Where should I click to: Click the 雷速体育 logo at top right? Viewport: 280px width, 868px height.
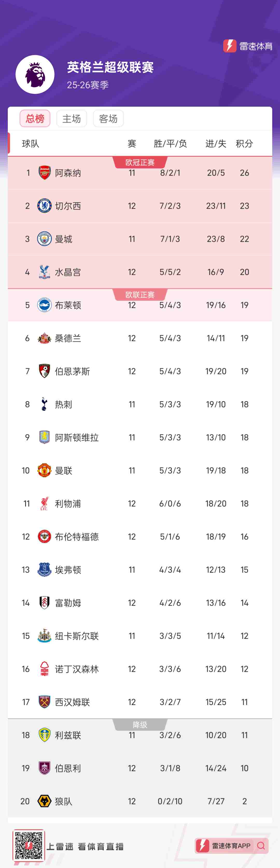coord(248,46)
